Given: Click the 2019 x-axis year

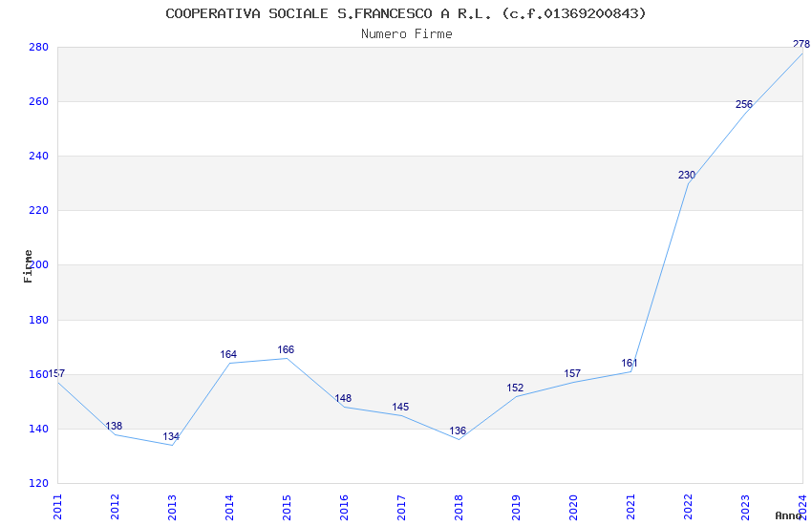Looking at the screenshot, I should (x=516, y=507).
